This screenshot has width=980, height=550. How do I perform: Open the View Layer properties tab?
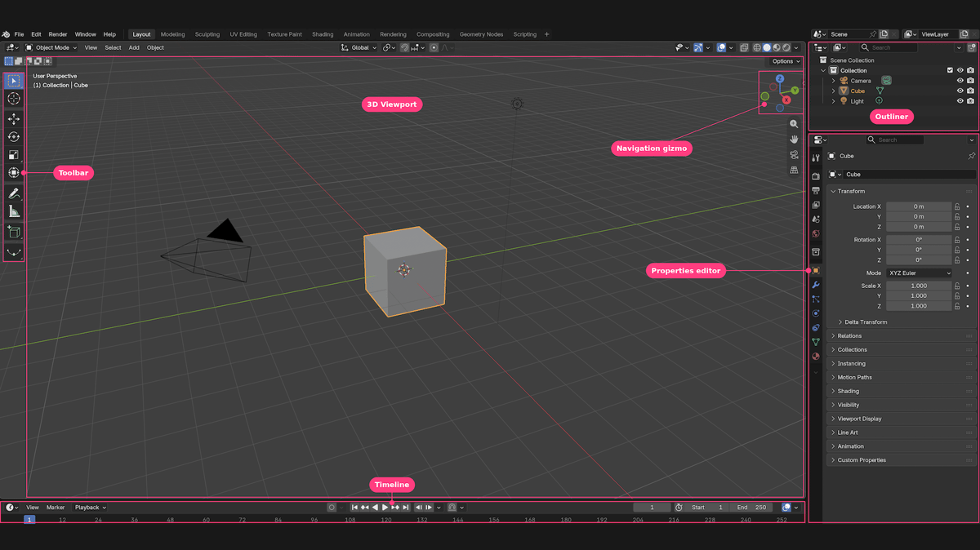[x=815, y=205]
